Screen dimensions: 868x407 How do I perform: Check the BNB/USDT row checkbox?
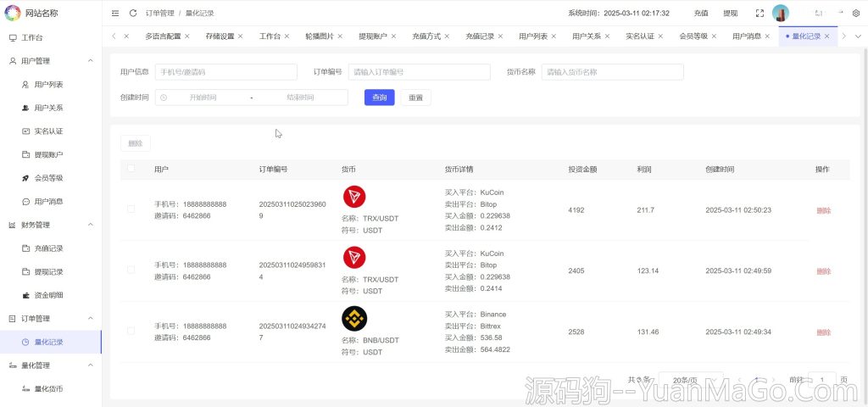131,331
